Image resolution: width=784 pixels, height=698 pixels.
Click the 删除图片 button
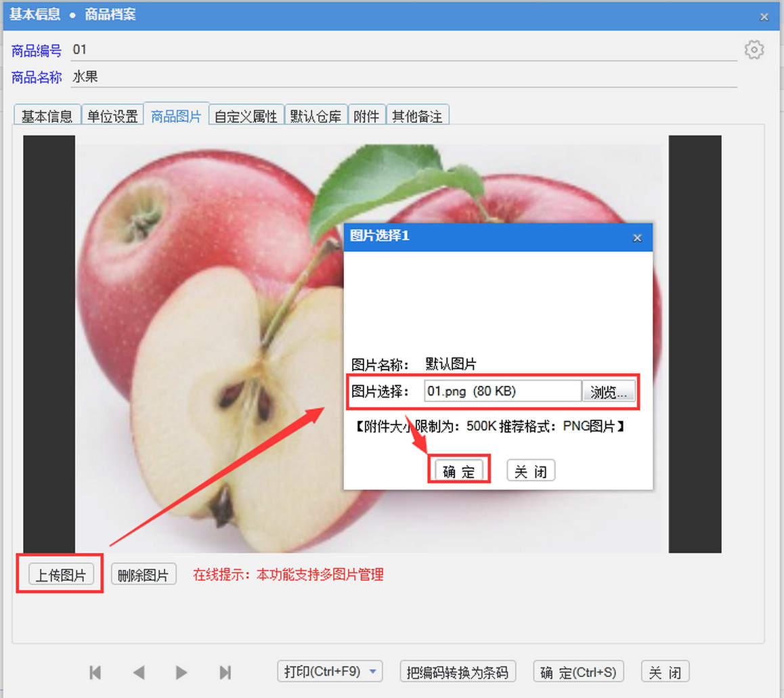(x=143, y=575)
